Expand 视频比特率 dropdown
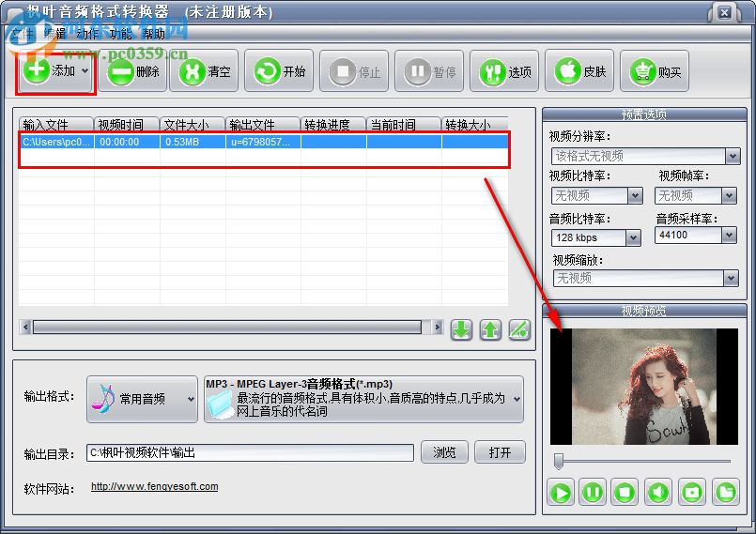This screenshot has width=756, height=534. [635, 195]
